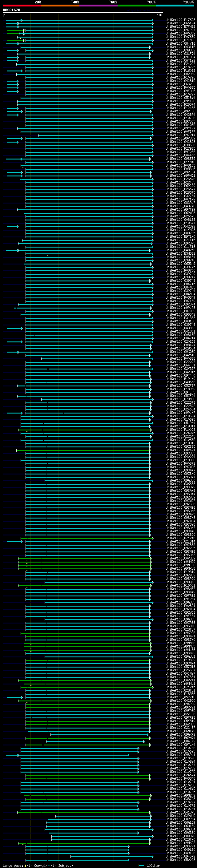Click the UniRef100_P27985 label
Screen dimensions: 197x868
180,148
